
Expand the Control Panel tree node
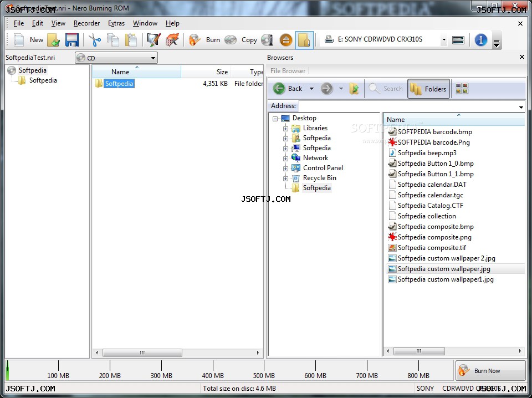pyautogui.click(x=286, y=169)
